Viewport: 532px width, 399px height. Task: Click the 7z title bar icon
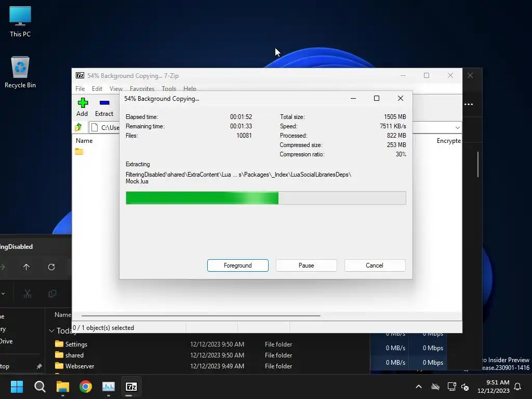point(80,75)
